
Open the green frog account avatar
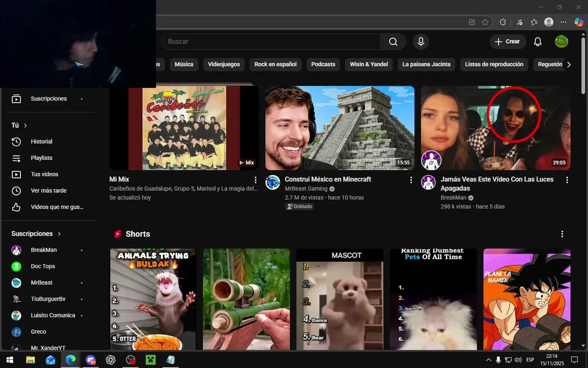pyautogui.click(x=561, y=42)
